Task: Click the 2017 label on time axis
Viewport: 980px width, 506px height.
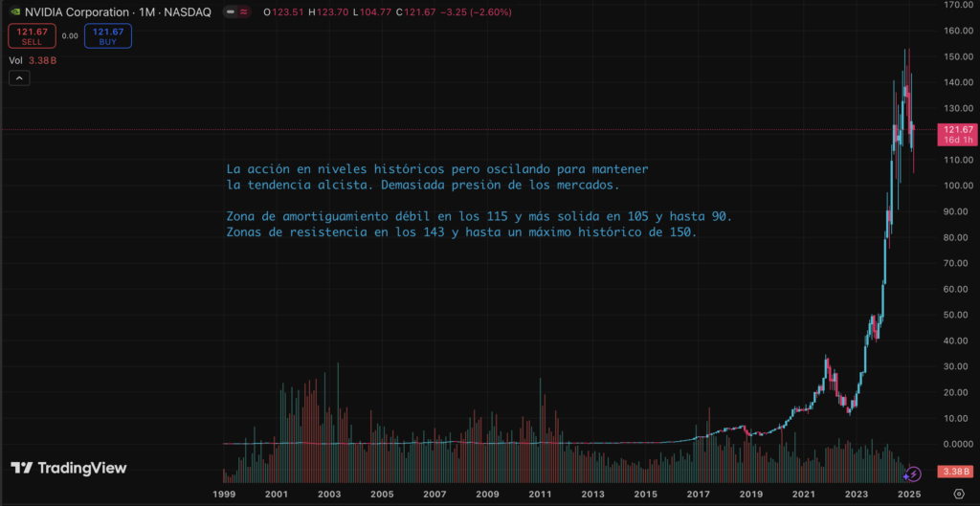Action: (698, 494)
